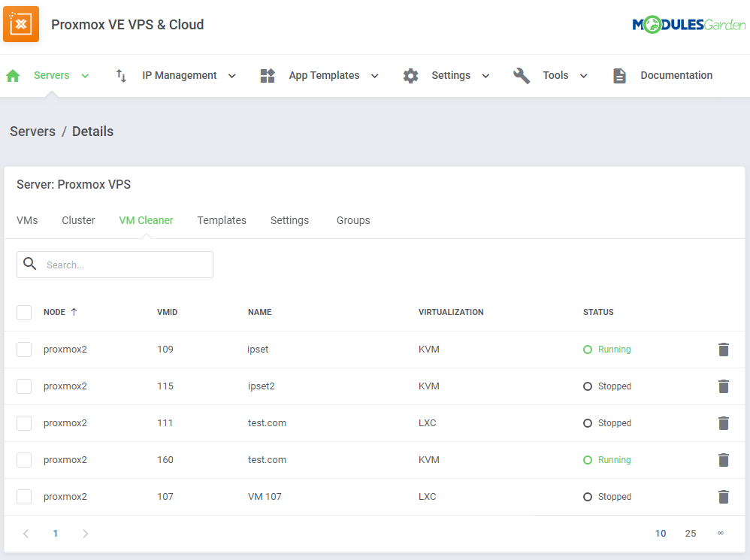Focus the Search input field
750x560 pixels.
(x=115, y=265)
